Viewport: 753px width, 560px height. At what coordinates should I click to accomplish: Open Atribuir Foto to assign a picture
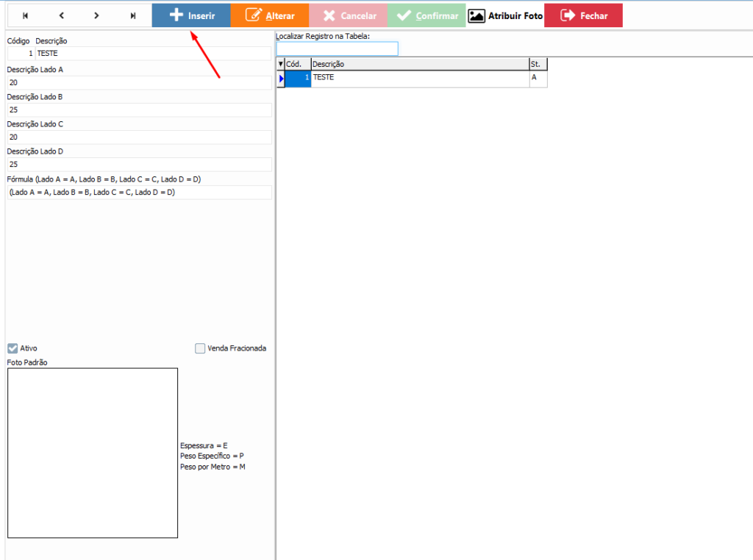[505, 15]
